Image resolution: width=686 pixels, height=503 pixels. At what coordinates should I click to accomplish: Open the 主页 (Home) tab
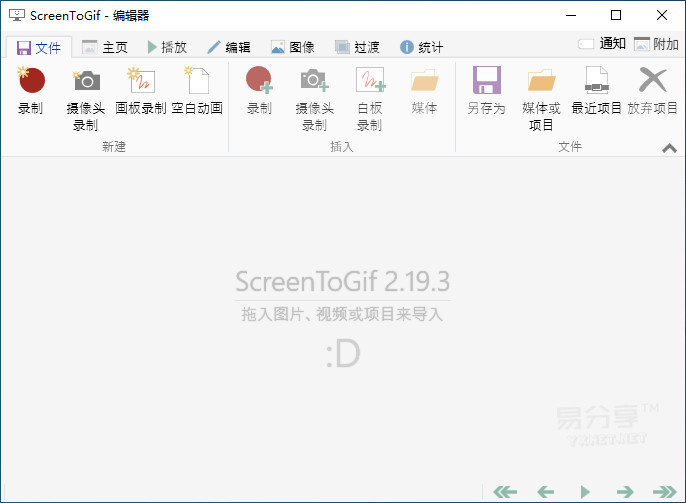coord(105,47)
